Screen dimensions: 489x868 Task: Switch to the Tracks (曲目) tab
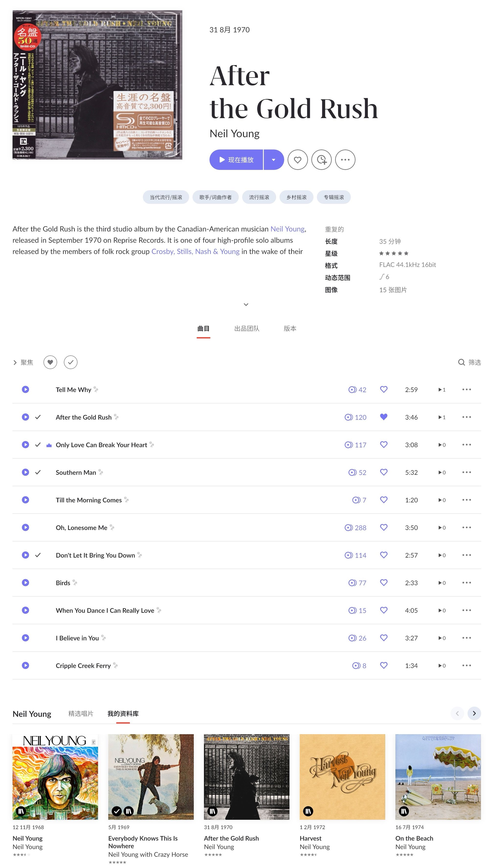coord(203,328)
